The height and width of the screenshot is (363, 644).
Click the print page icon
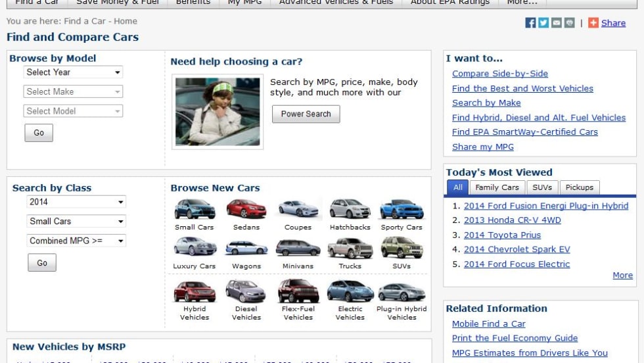pyautogui.click(x=569, y=23)
